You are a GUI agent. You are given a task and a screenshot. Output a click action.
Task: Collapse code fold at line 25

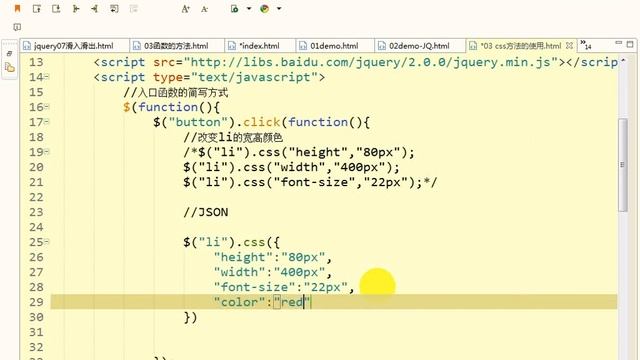47,242
